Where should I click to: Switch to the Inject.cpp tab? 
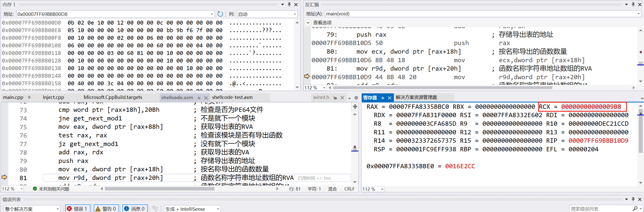[x=53, y=97]
